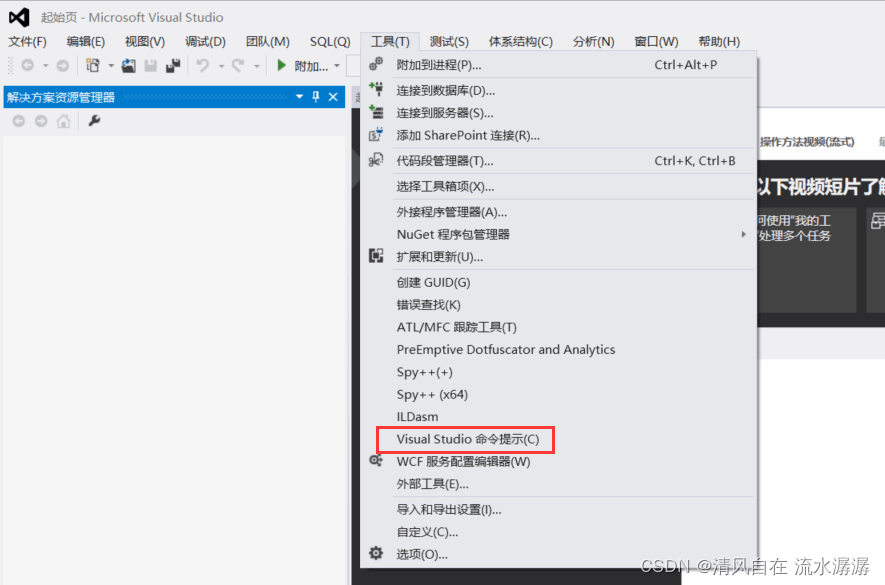
Task: Select ATL/MFC 跟踪工具(T) menu item
Action: coord(559,328)
